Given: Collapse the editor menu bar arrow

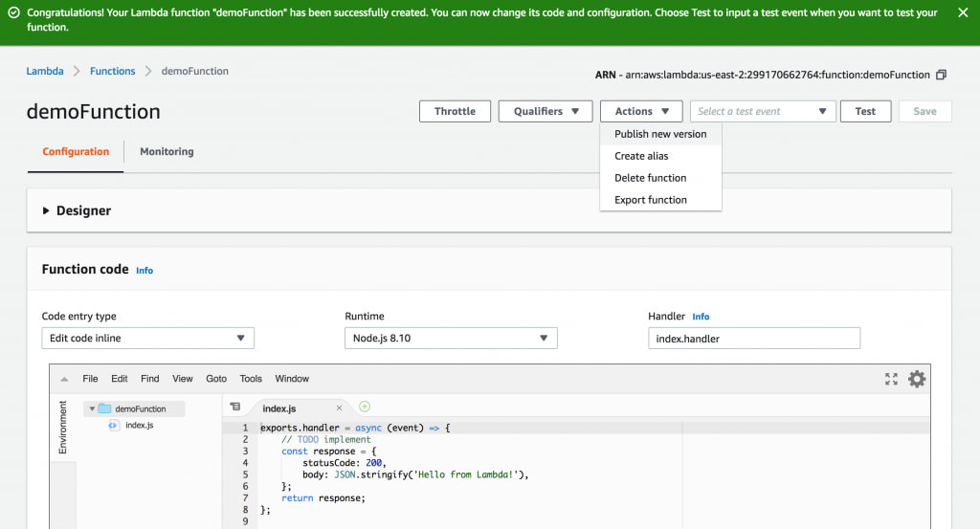Looking at the screenshot, I should click(x=64, y=379).
